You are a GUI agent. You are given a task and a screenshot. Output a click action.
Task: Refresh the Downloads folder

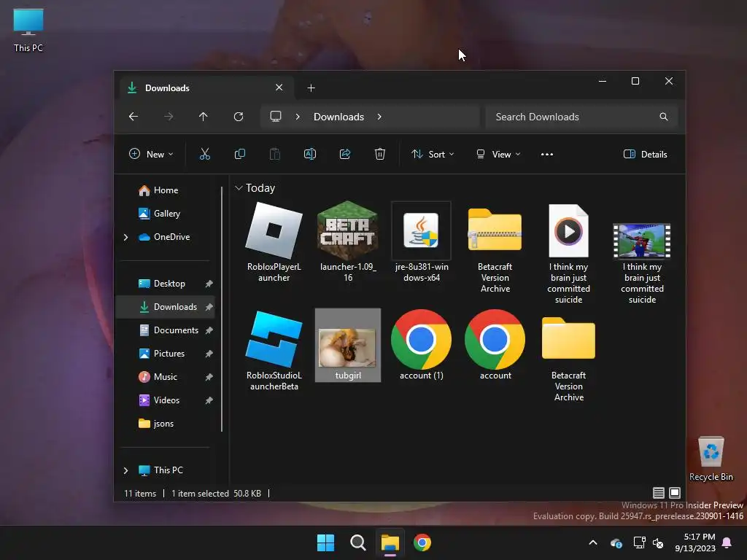click(239, 117)
